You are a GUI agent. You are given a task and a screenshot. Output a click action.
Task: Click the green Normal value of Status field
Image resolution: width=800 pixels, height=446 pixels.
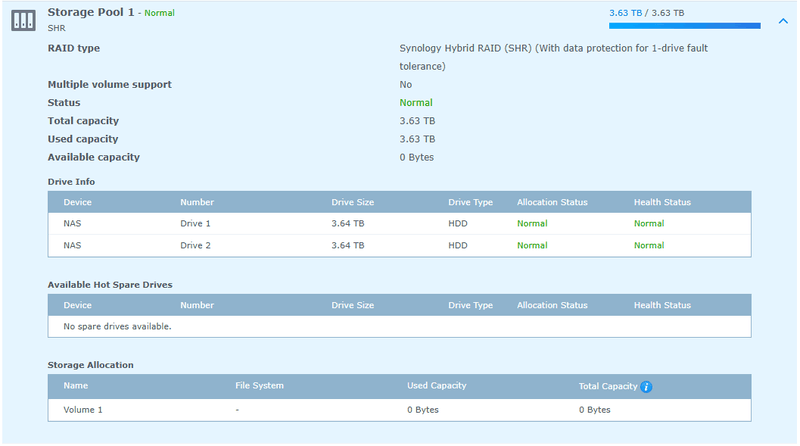[x=416, y=103]
